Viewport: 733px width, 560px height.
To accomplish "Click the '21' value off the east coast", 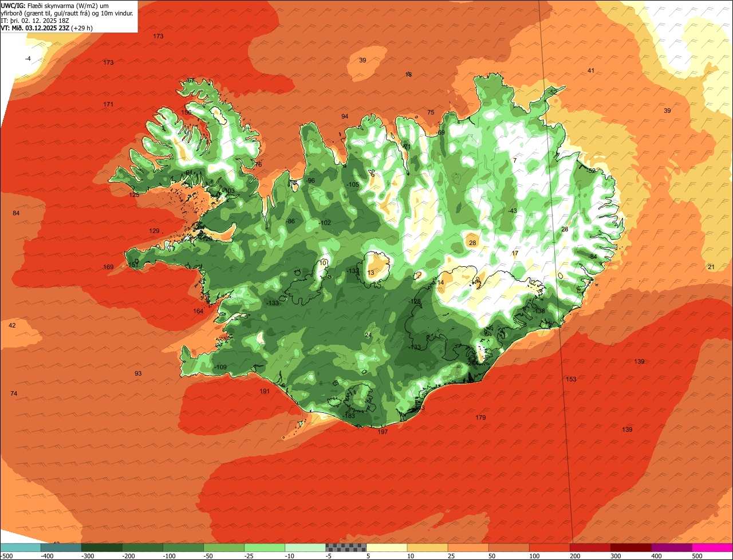I will [x=711, y=267].
